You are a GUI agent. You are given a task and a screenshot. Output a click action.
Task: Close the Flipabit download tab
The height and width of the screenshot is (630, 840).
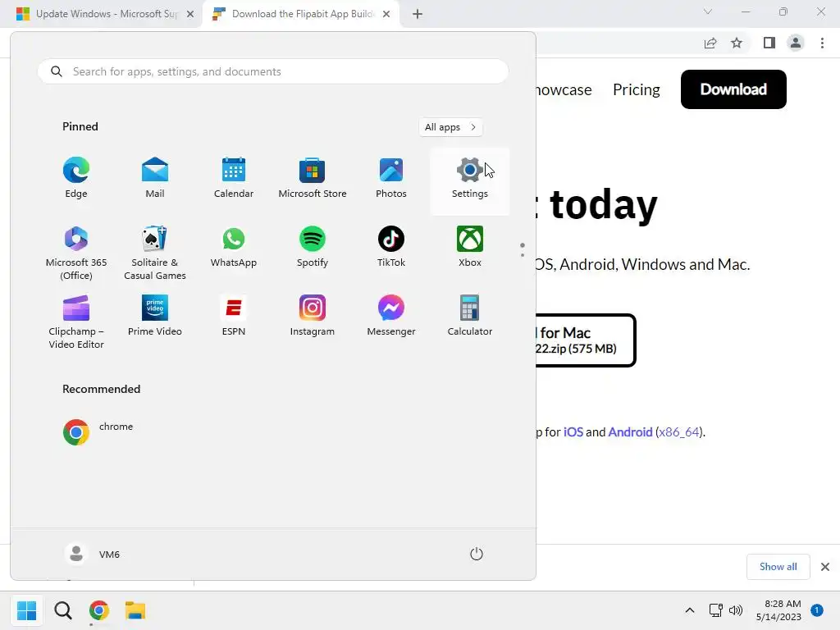[386, 14]
